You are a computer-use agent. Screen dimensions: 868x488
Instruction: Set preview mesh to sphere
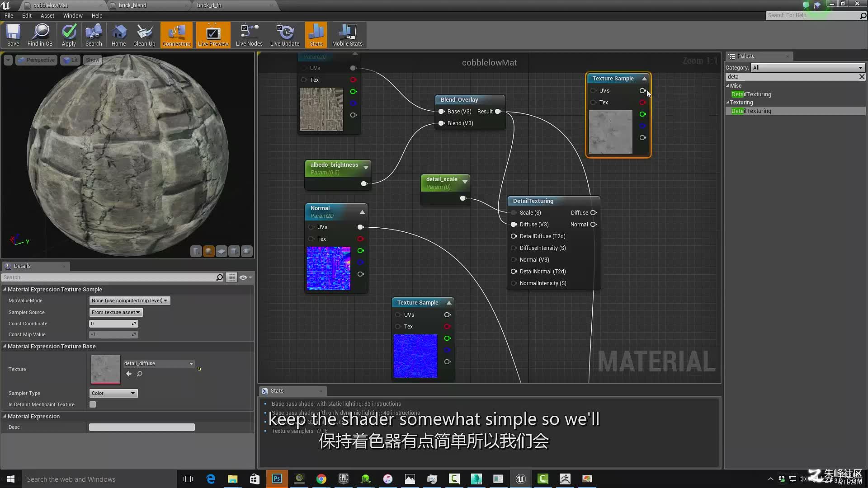coord(208,251)
